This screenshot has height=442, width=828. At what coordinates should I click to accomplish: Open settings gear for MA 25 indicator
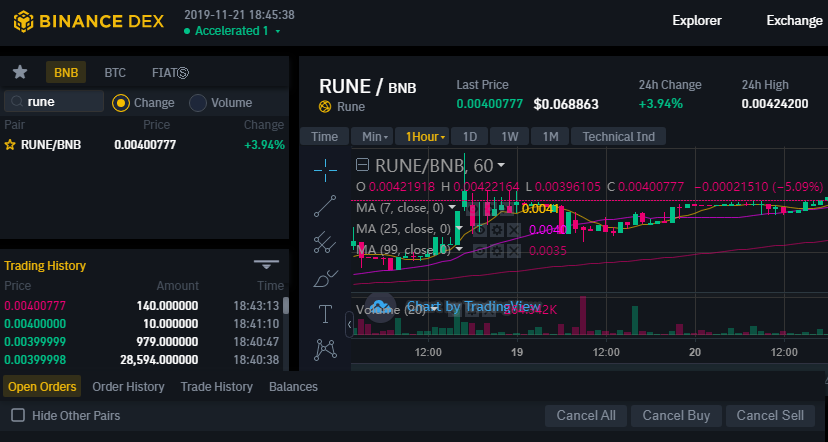497,230
